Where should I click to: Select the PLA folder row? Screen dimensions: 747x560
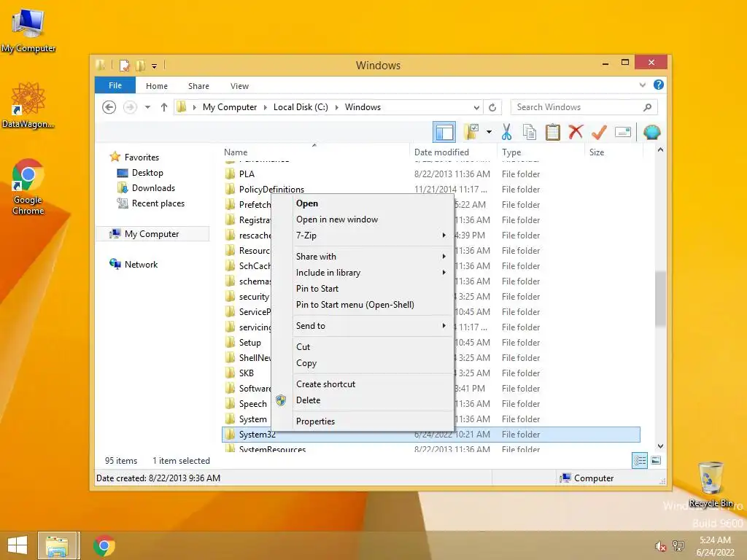[x=430, y=174]
